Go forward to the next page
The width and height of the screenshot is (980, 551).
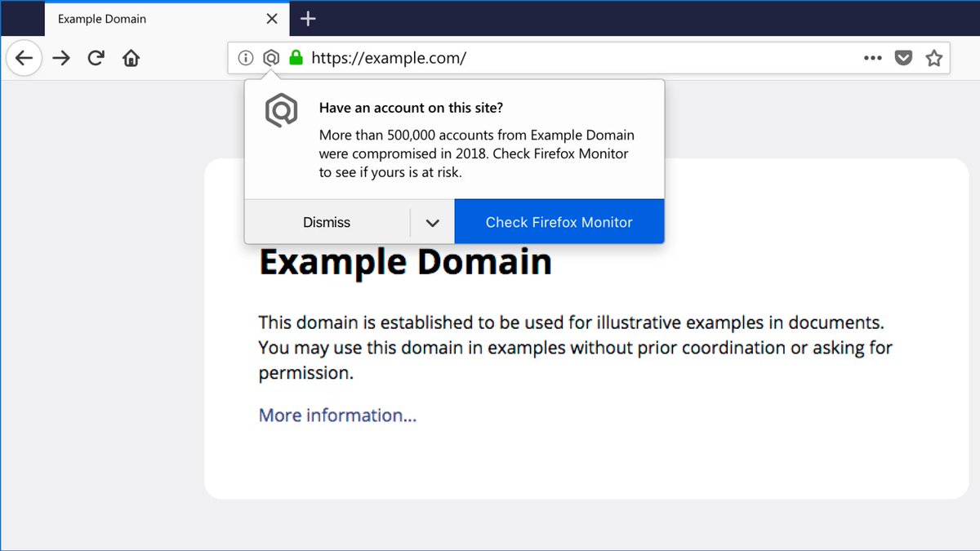coord(61,58)
